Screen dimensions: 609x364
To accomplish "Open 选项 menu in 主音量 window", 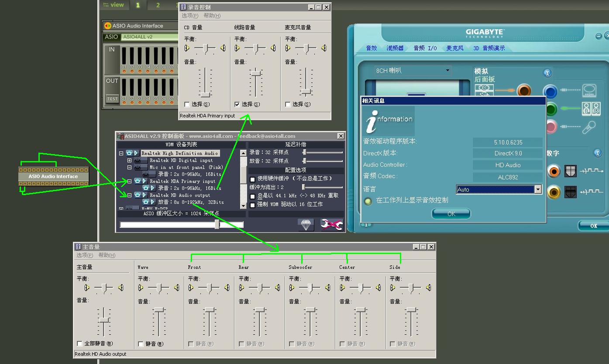I will (85, 255).
